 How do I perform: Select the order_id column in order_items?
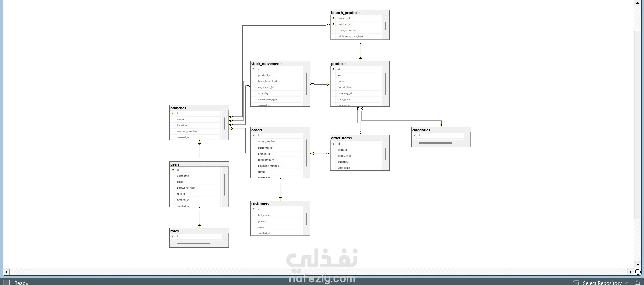tap(356, 150)
